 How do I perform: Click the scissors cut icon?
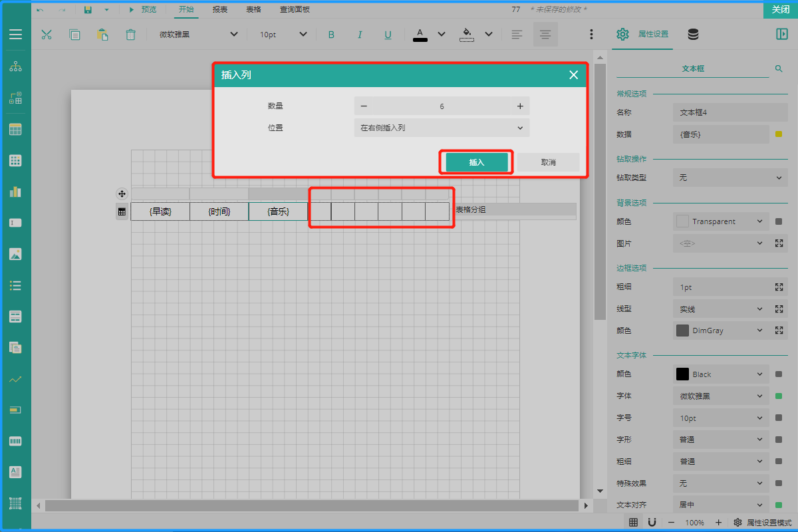tap(47, 35)
